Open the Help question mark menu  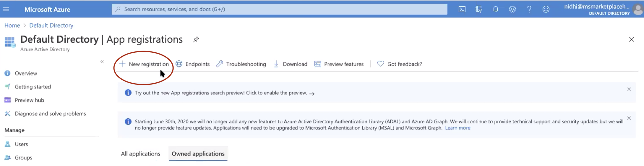[x=529, y=9]
